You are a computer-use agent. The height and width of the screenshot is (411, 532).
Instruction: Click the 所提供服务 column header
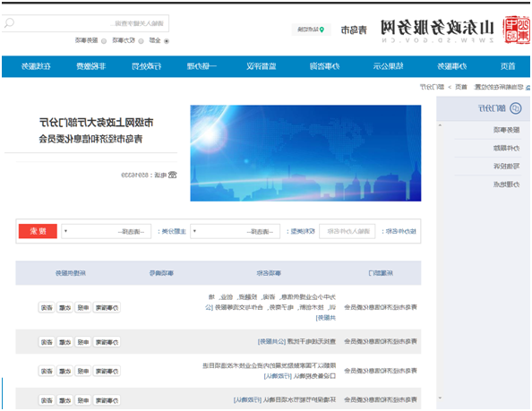[71, 273]
